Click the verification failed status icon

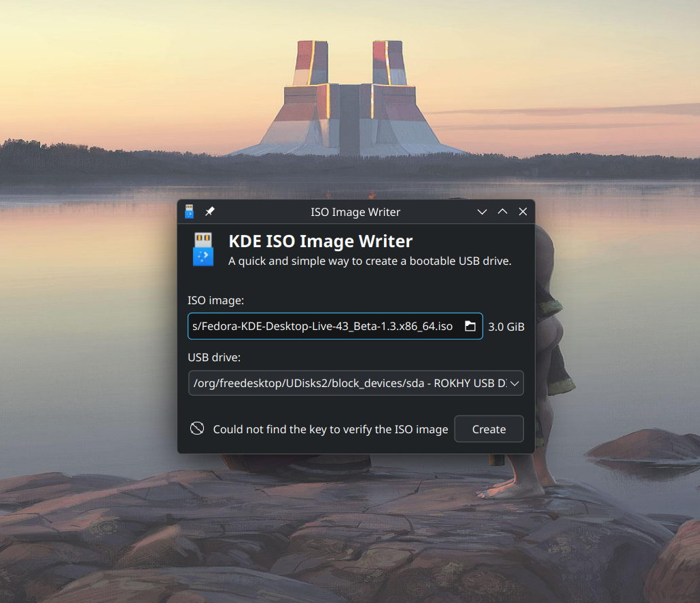tap(197, 428)
